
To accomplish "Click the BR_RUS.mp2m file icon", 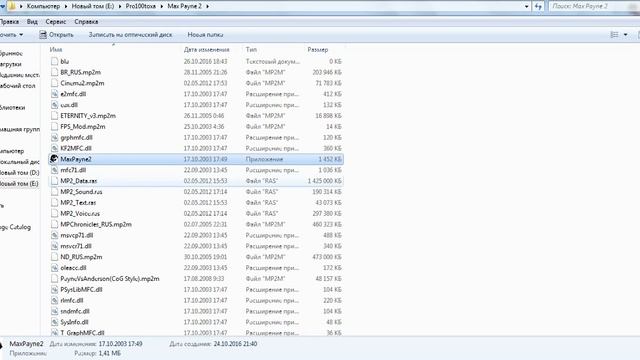I will tap(54, 72).
